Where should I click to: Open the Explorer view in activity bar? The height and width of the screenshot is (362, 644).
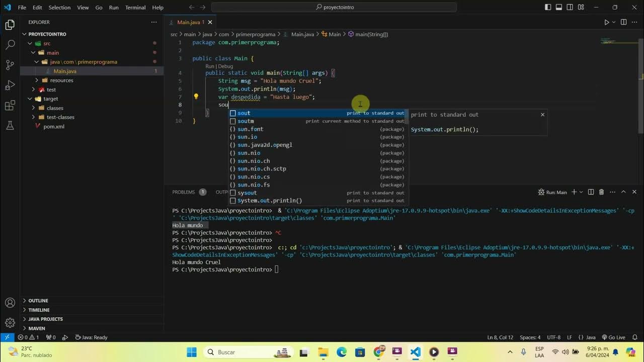pyautogui.click(x=10, y=25)
